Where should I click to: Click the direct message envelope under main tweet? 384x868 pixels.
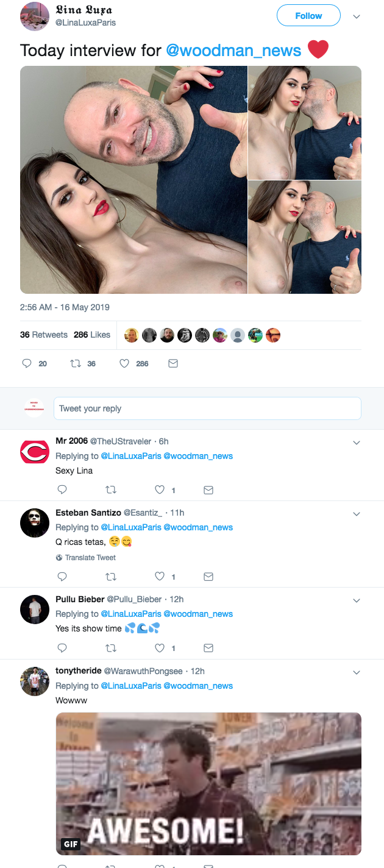tap(172, 363)
